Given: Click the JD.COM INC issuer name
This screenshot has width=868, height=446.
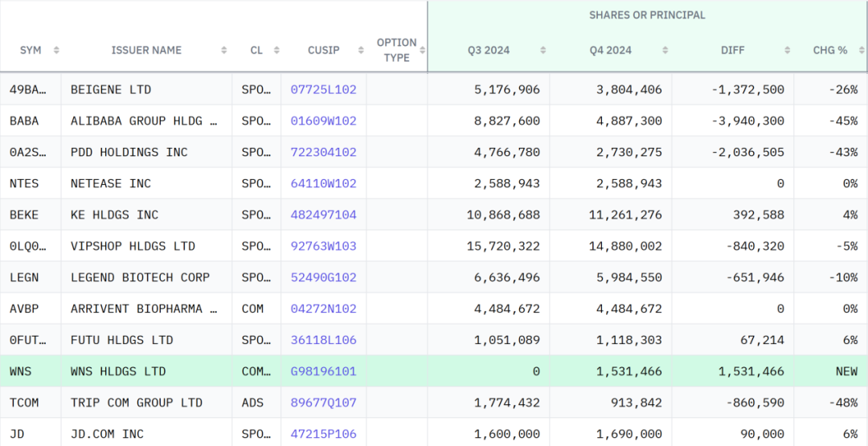Looking at the screenshot, I should pyautogui.click(x=107, y=434).
